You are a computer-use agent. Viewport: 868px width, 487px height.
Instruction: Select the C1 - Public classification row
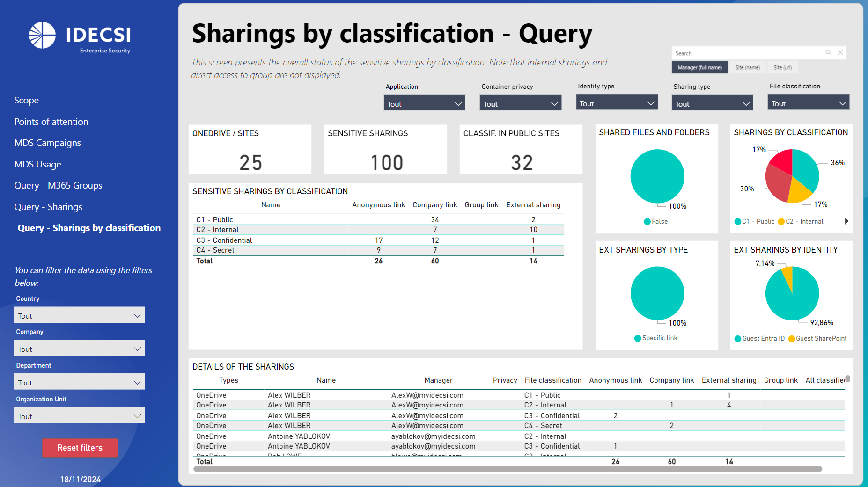[378, 219]
